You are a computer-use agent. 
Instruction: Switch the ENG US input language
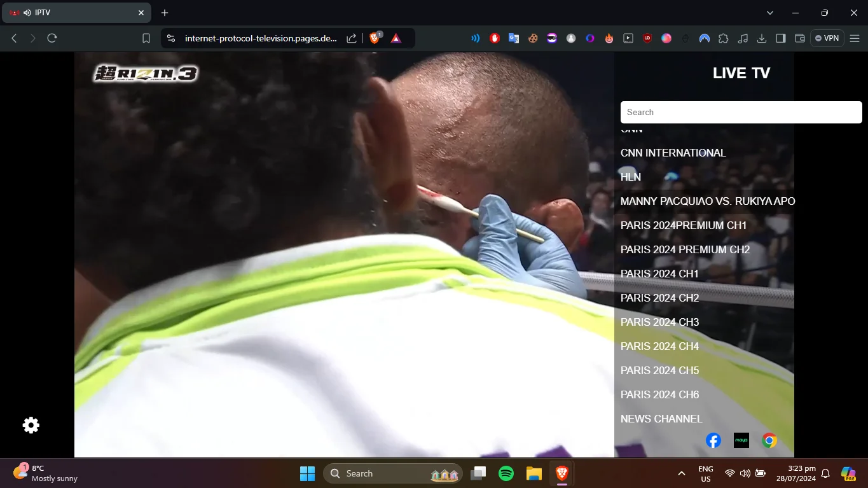(706, 473)
